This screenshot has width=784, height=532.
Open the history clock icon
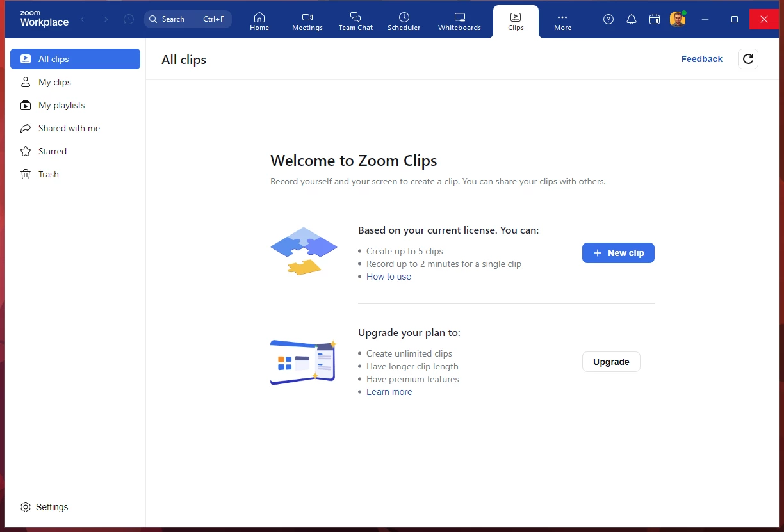pos(129,19)
